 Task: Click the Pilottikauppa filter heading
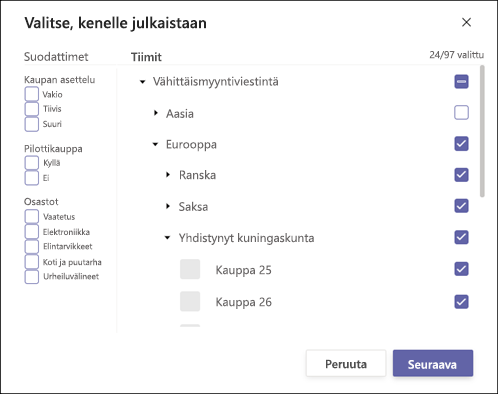[53, 149]
